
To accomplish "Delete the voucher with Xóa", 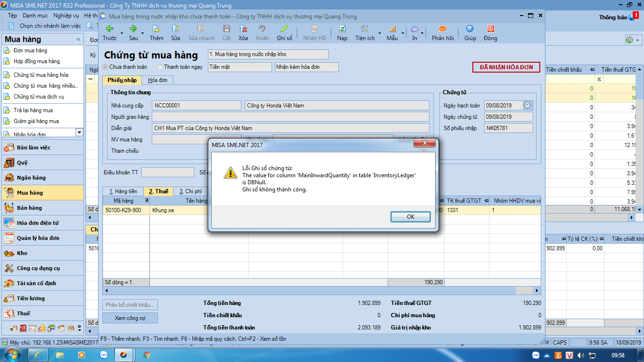I will (243, 33).
